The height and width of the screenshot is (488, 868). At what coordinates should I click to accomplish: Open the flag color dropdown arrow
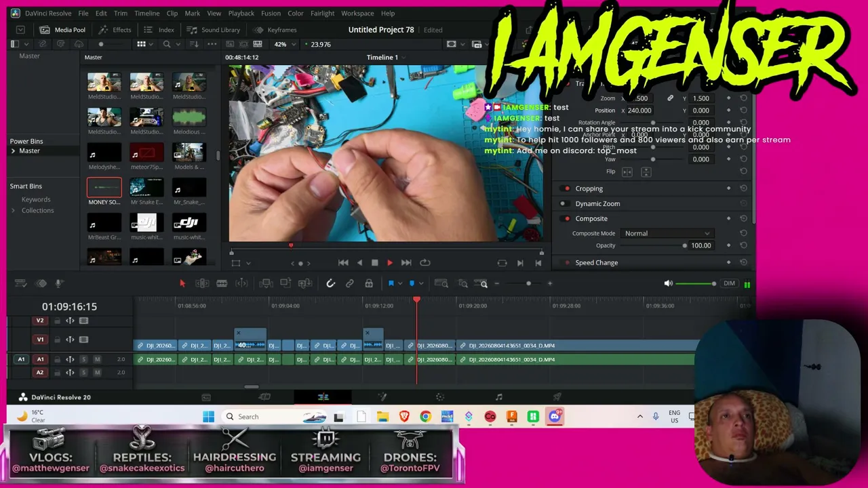tap(400, 283)
